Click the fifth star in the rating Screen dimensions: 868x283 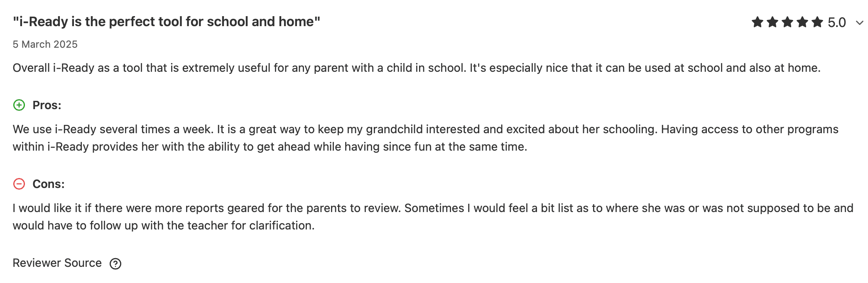pos(817,22)
